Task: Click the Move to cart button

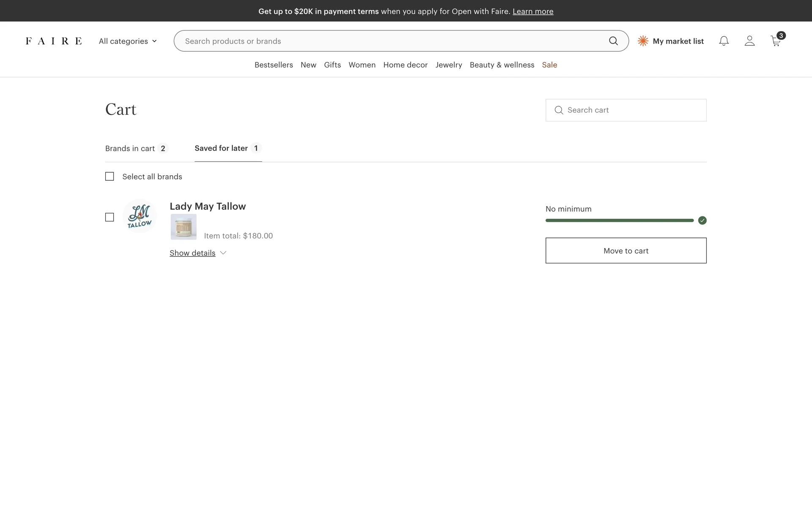Action: pos(625,251)
